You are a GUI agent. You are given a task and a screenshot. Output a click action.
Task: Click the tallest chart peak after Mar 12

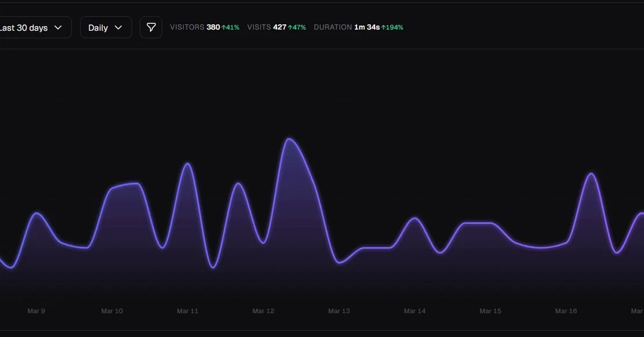point(289,139)
